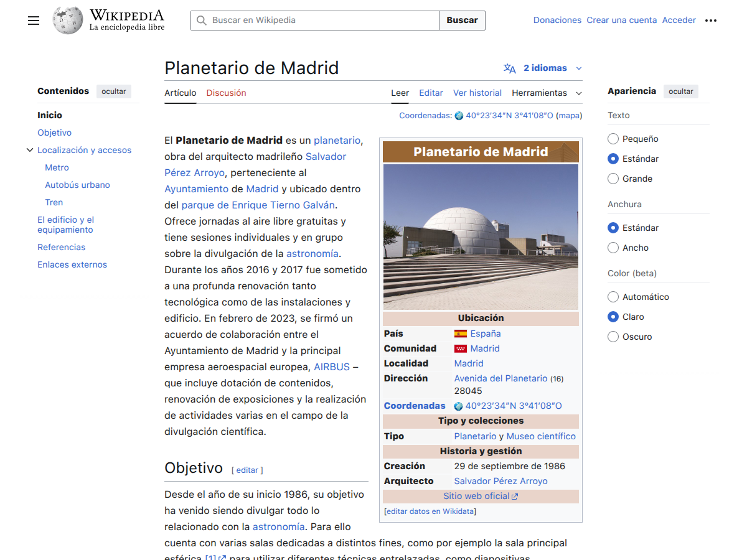Screen dimensions: 747x560
Task: Select the Grande text size option
Action: (613, 179)
